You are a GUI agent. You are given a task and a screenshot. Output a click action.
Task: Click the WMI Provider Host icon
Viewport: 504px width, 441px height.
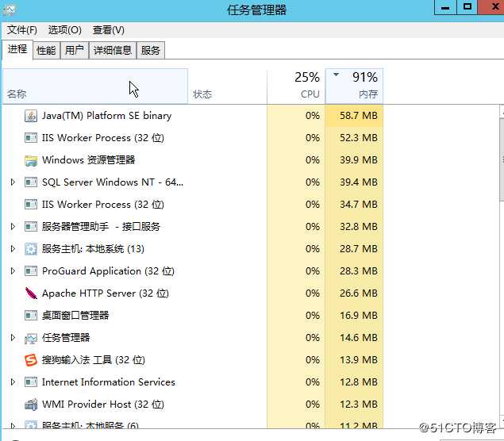pos(31,405)
